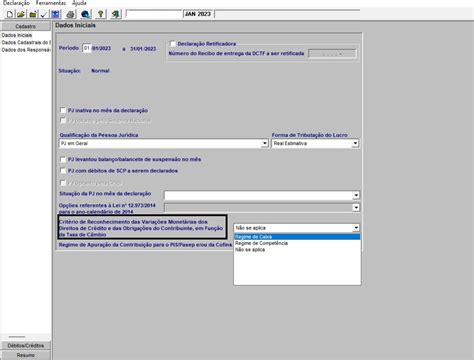Switch to the Resumo panel tab

pos(26,355)
